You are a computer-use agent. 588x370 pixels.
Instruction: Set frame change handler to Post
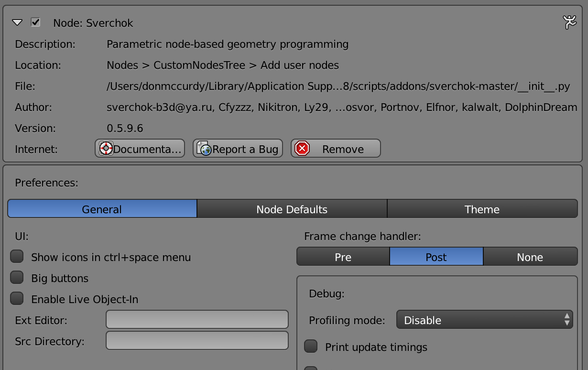pyautogui.click(x=436, y=257)
